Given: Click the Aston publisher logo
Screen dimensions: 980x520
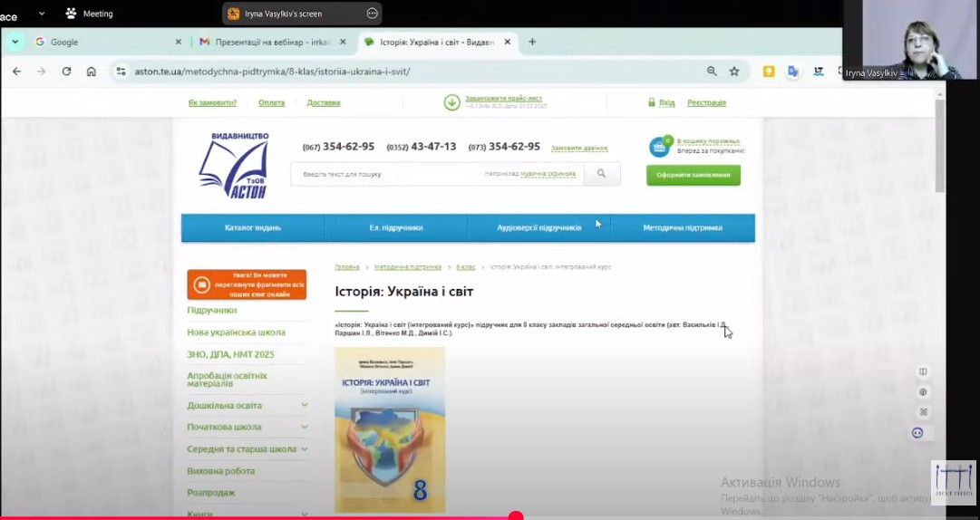Looking at the screenshot, I should click(234, 165).
